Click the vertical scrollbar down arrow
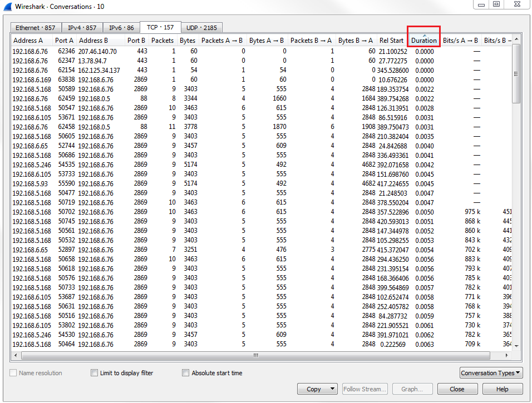Viewport: 532px width, 403px height. click(516, 345)
